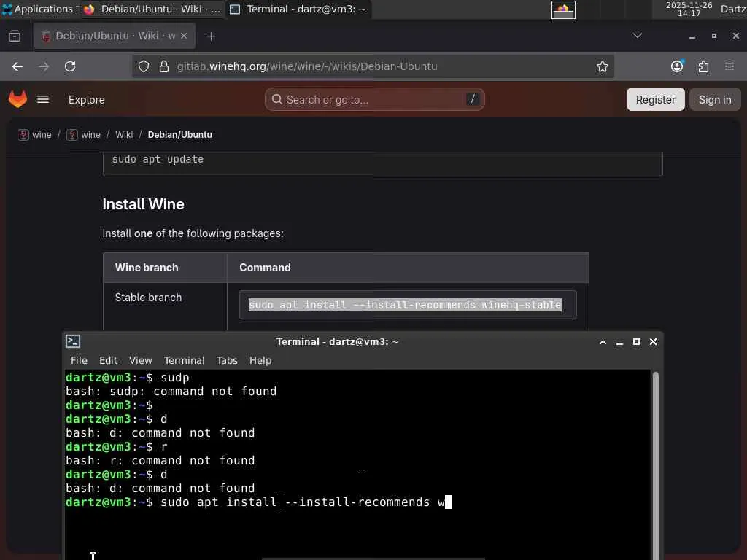Screen dimensions: 747x560
Task: Open the extensions puzzle-piece icon
Action: [703, 66]
